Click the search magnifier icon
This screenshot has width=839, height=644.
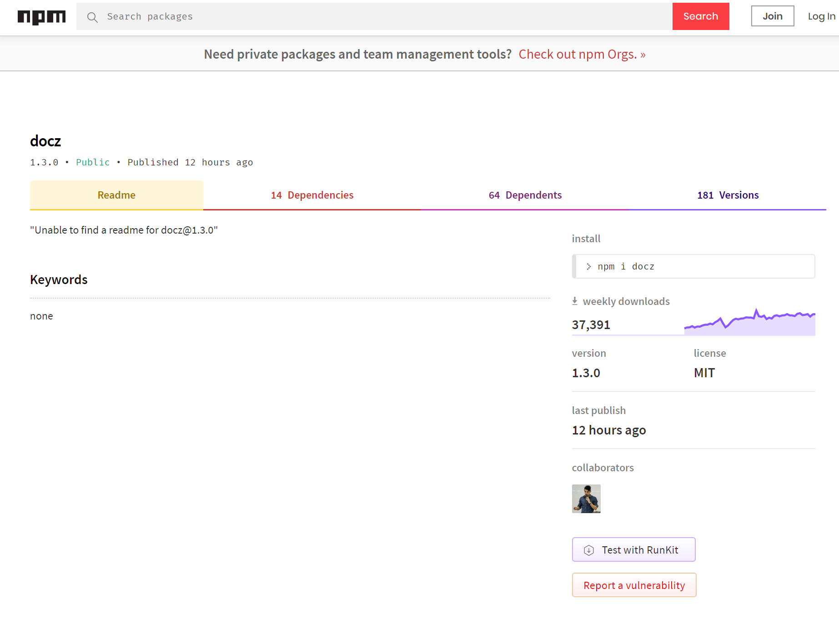click(92, 17)
